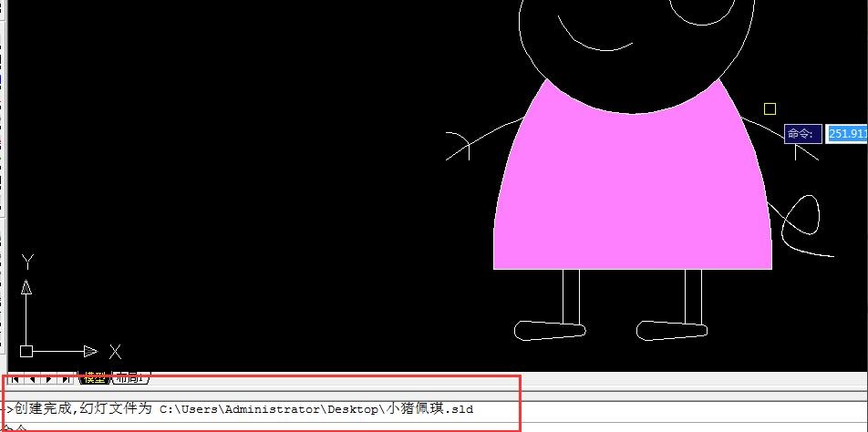Switch to the 布局1 layout tab
This screenshot has width=868, height=432.
tap(130, 378)
